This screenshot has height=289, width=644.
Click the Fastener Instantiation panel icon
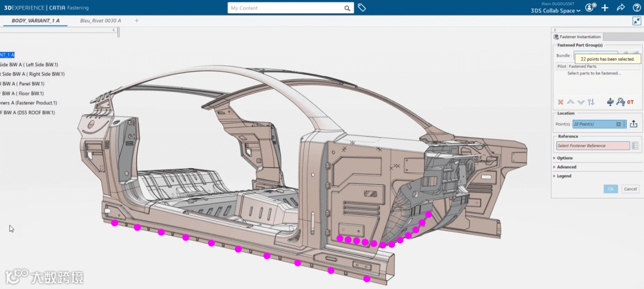point(556,37)
